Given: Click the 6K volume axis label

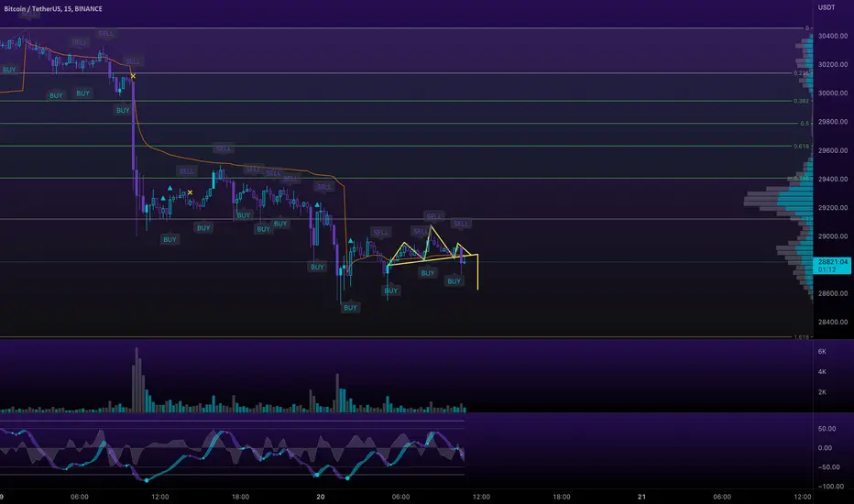Looking at the screenshot, I should coord(822,352).
